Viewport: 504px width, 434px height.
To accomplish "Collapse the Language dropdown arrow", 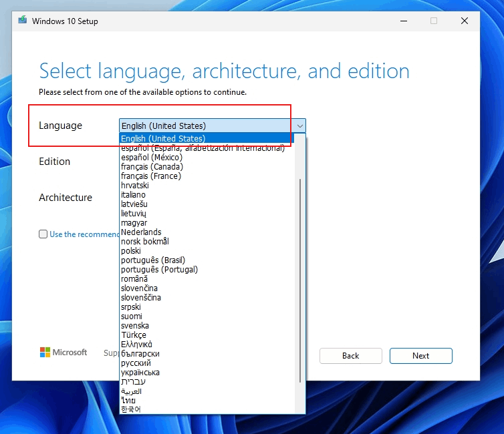I will [x=300, y=126].
